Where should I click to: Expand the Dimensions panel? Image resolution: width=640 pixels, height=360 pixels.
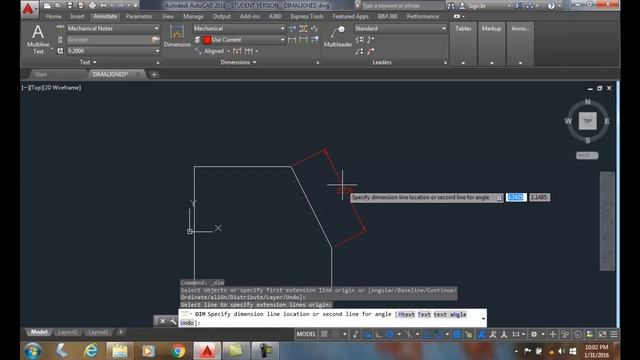tap(238, 62)
